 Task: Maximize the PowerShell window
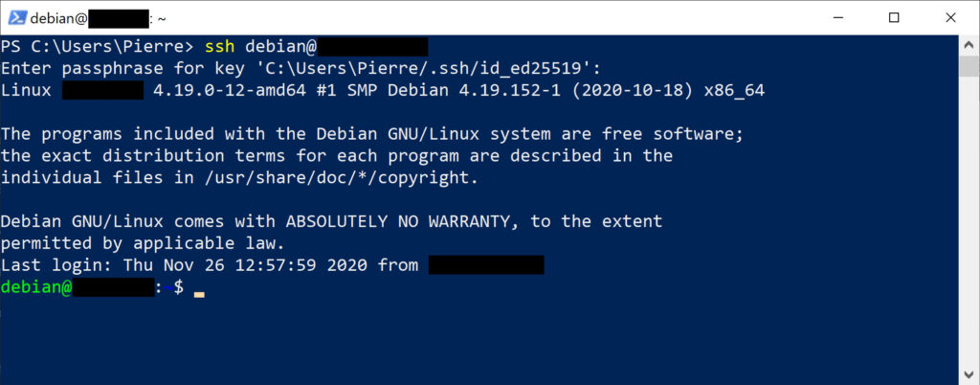[x=894, y=17]
